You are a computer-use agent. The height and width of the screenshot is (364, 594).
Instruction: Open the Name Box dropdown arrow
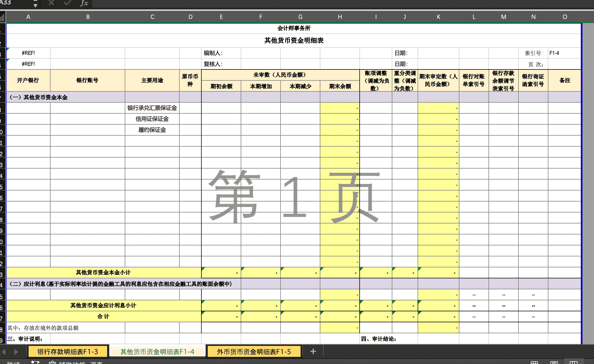(x=35, y=4)
